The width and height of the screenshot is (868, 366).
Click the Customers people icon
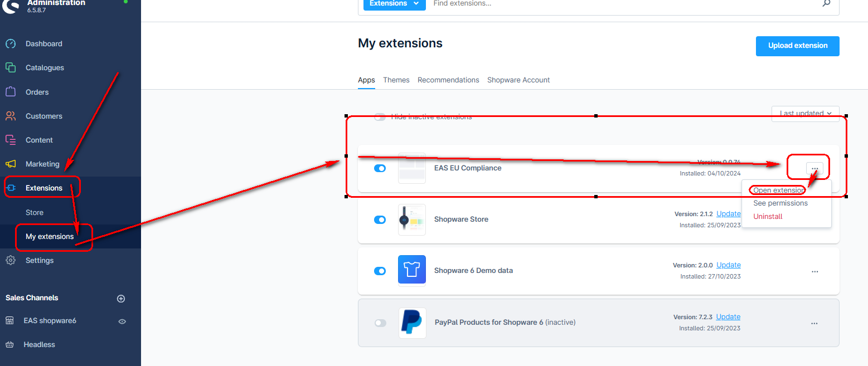coord(11,116)
